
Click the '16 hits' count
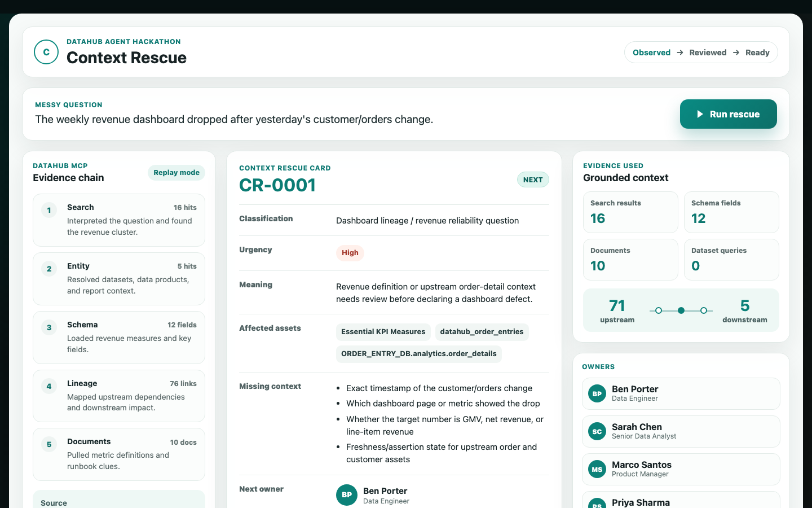pyautogui.click(x=185, y=208)
